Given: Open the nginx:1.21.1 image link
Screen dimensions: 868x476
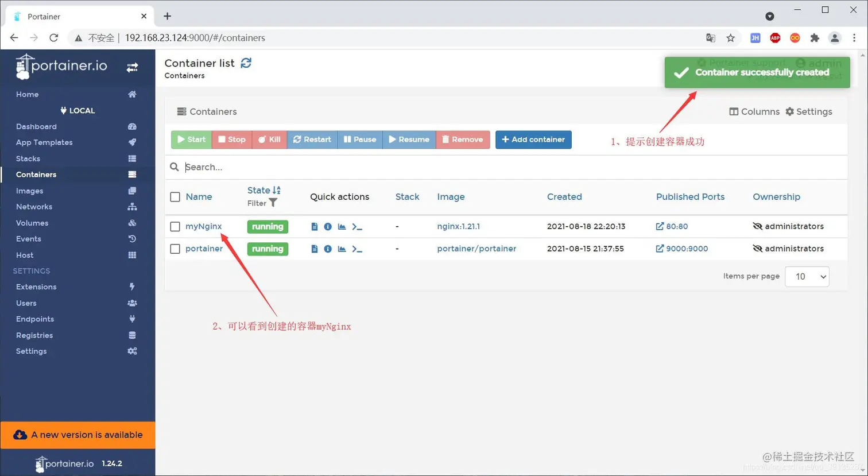Looking at the screenshot, I should pos(459,226).
